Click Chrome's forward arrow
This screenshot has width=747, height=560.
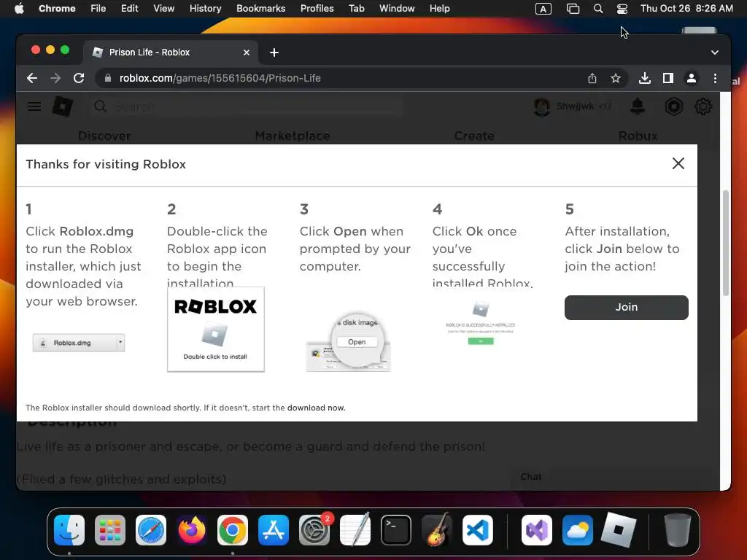55,78
